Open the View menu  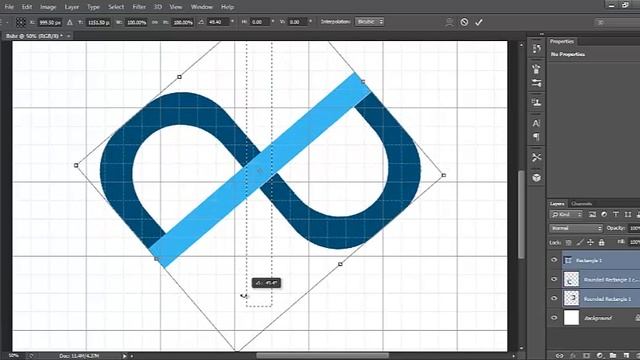click(x=176, y=7)
